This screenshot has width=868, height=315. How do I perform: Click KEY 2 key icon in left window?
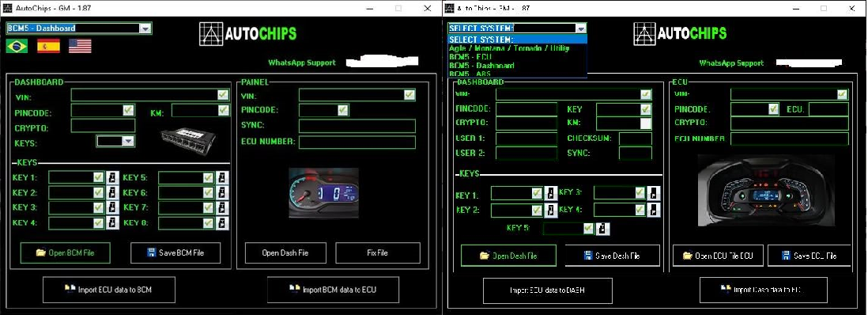coord(112,193)
